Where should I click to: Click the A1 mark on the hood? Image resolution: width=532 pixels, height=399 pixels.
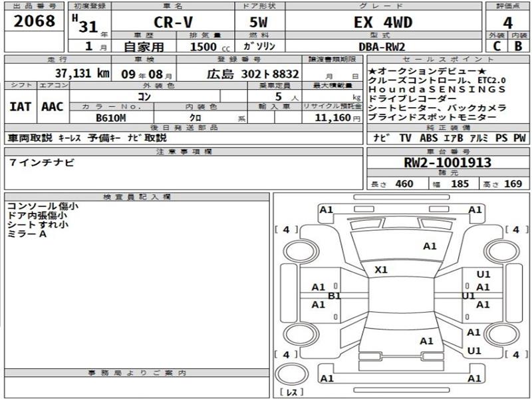coord(430,246)
